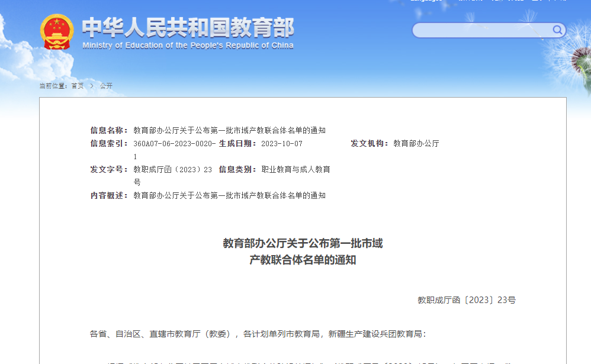Click the salutation line starting 各省、自治区
591x364 pixels.
click(258, 334)
